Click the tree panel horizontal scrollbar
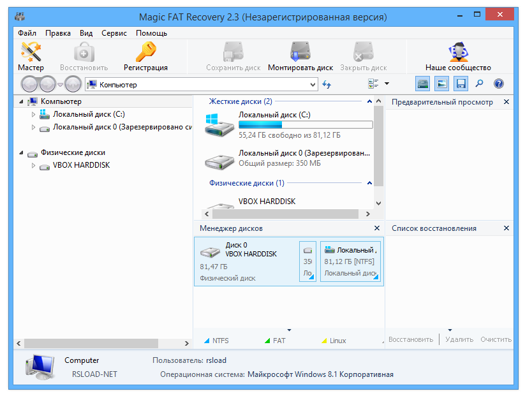 pyautogui.click(x=91, y=343)
